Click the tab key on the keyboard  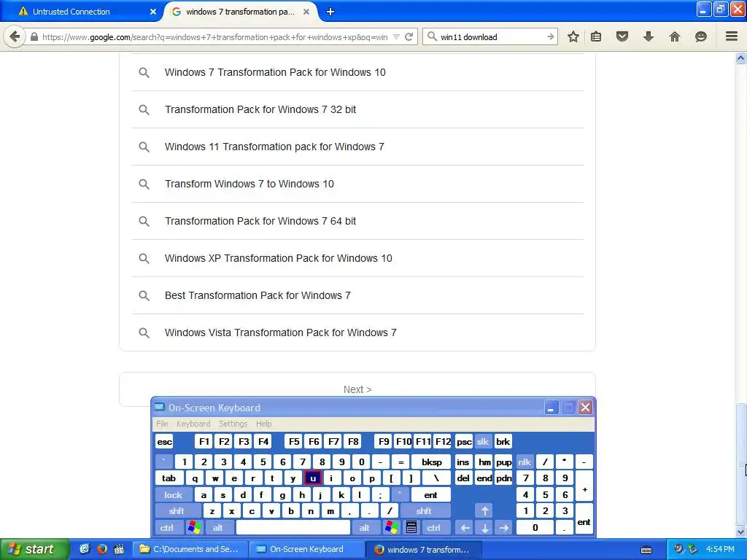(169, 478)
